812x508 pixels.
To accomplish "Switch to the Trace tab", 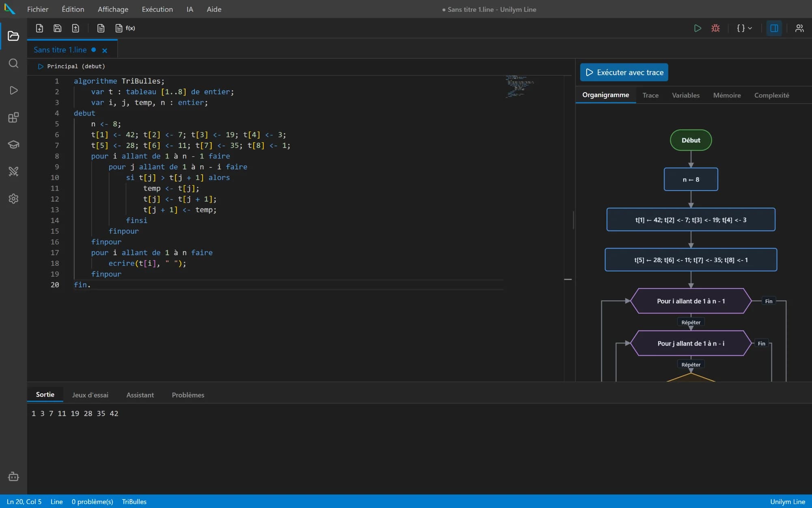I will [650, 95].
